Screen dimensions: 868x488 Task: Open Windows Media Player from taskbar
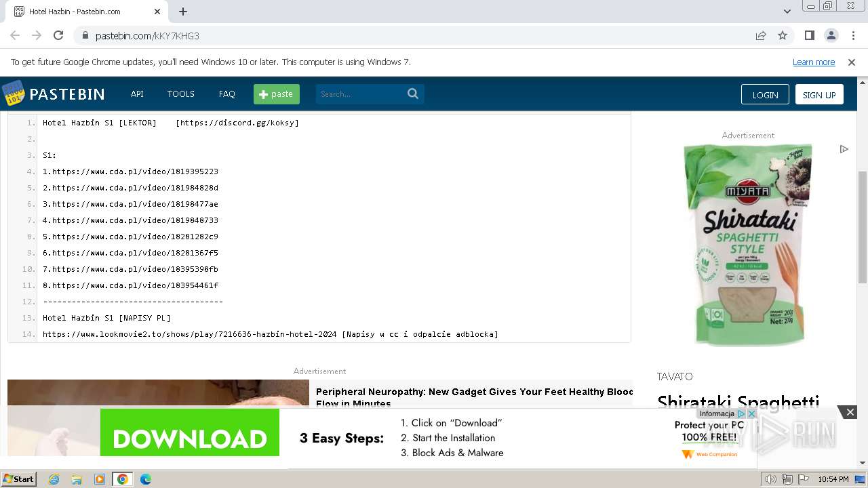tap(100, 479)
